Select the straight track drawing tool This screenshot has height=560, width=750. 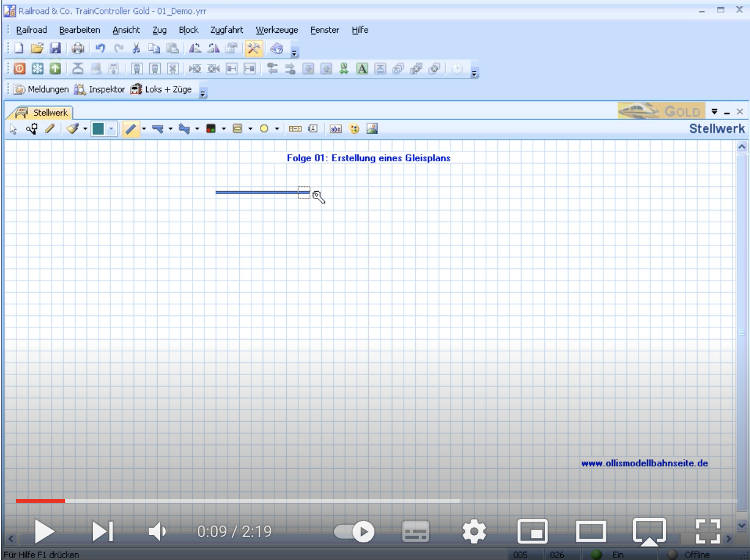(130, 128)
